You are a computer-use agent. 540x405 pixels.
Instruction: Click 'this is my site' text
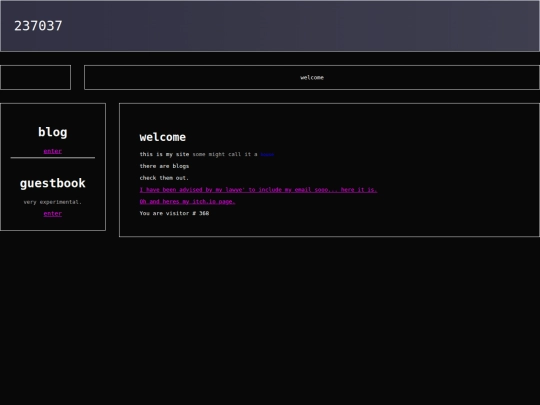click(x=164, y=154)
